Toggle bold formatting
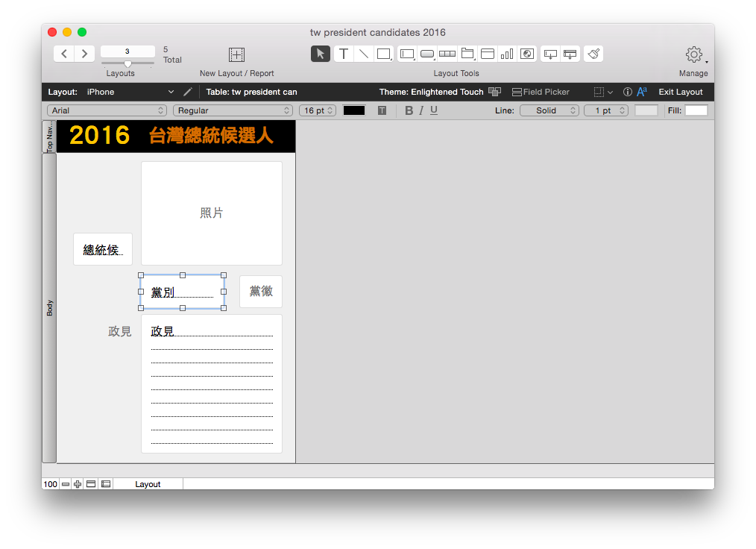This screenshot has width=756, height=549. (x=409, y=110)
